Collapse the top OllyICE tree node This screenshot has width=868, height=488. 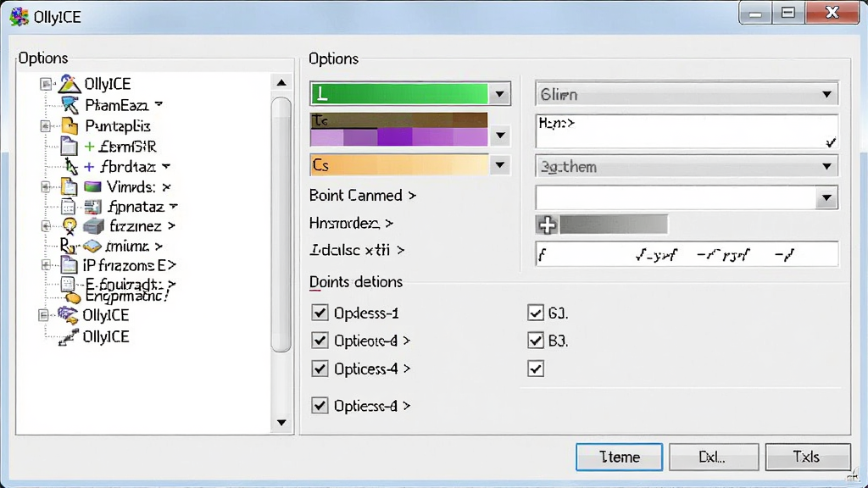pyautogui.click(x=46, y=84)
